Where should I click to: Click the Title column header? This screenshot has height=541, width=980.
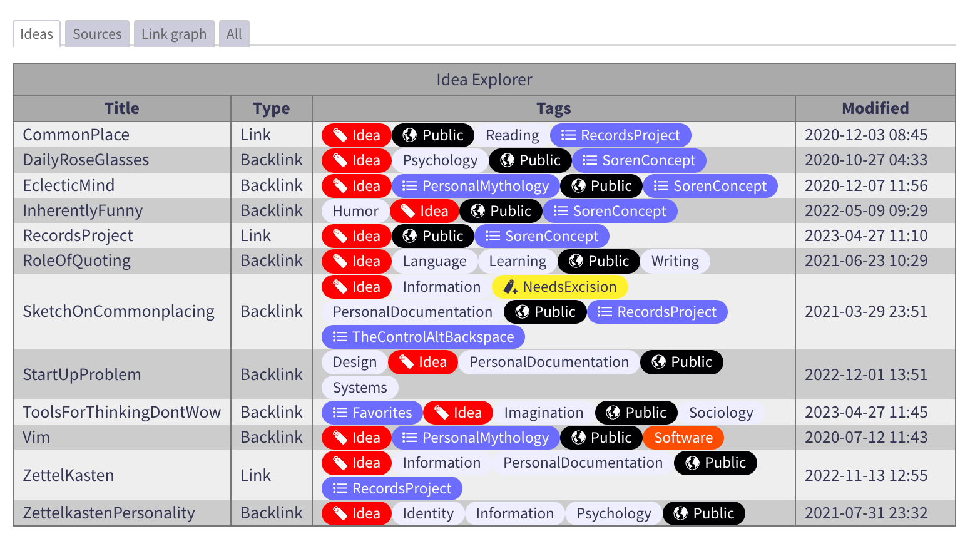point(122,108)
